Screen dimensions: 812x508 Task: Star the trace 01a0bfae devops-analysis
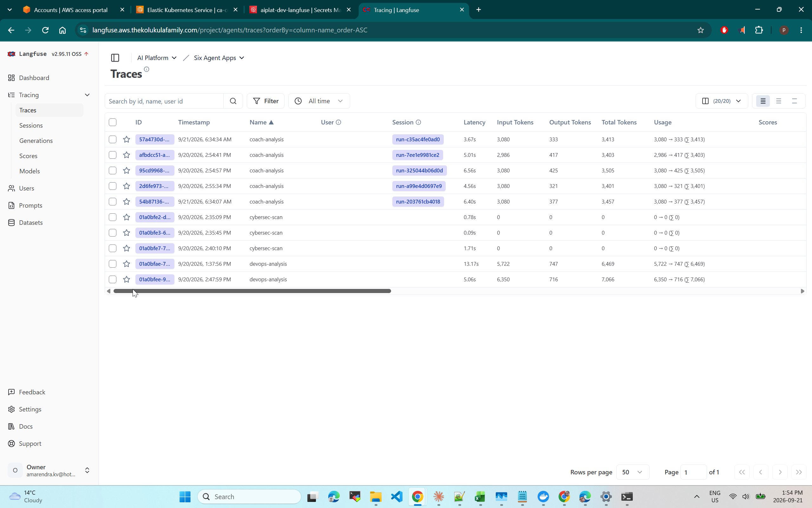tap(127, 264)
